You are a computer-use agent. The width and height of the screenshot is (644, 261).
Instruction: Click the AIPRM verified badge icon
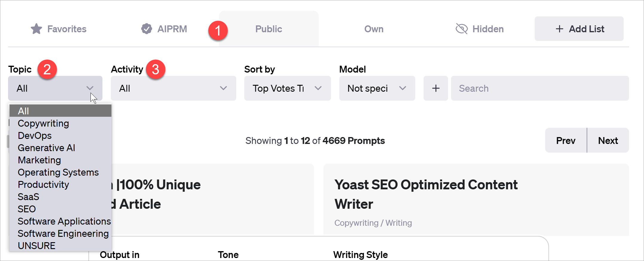146,29
